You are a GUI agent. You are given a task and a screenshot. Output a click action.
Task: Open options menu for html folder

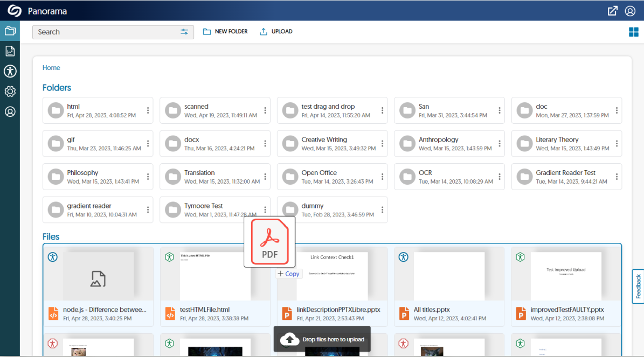coord(148,110)
